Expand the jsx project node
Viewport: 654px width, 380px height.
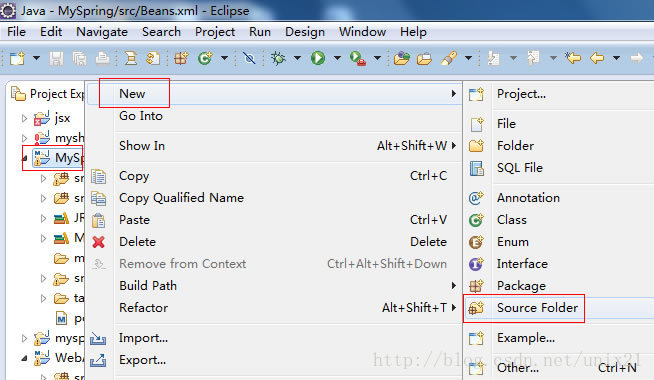click(x=24, y=118)
